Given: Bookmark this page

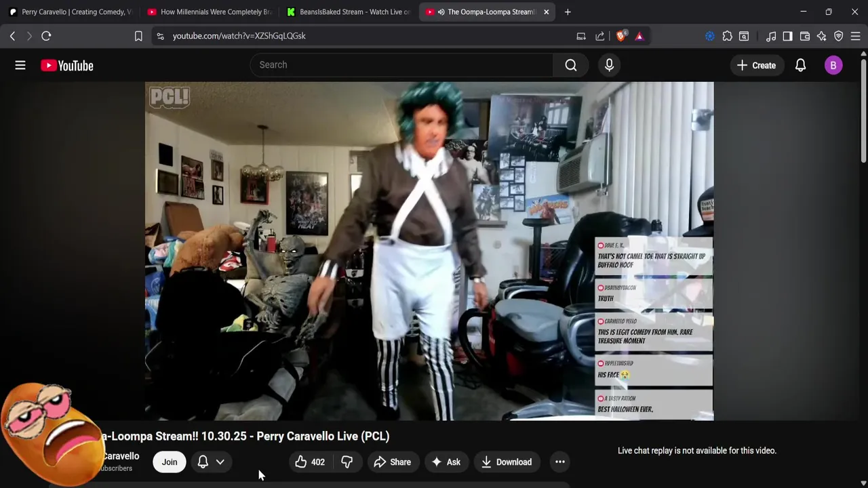Looking at the screenshot, I should [x=138, y=36].
